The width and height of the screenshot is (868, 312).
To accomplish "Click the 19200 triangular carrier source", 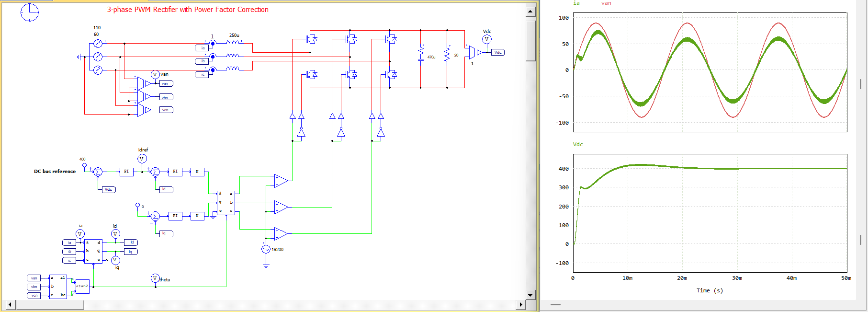I will tap(266, 249).
